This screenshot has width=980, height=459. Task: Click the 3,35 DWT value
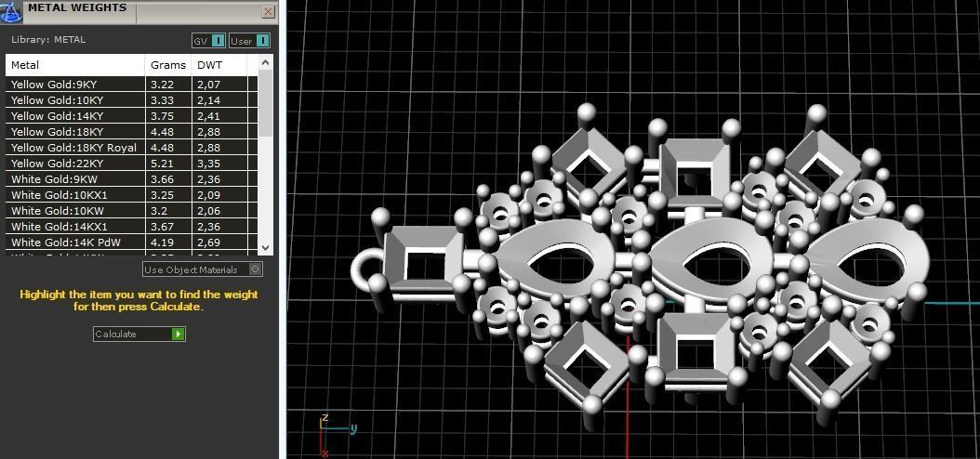point(208,163)
